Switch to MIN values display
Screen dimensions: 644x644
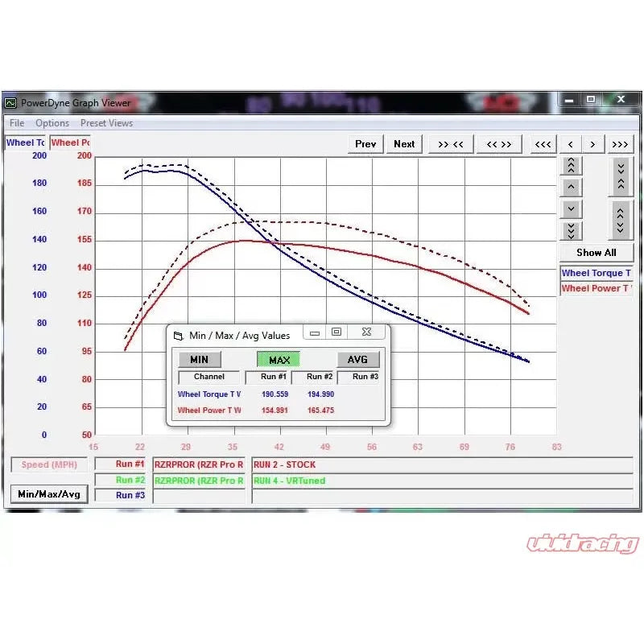(x=199, y=360)
